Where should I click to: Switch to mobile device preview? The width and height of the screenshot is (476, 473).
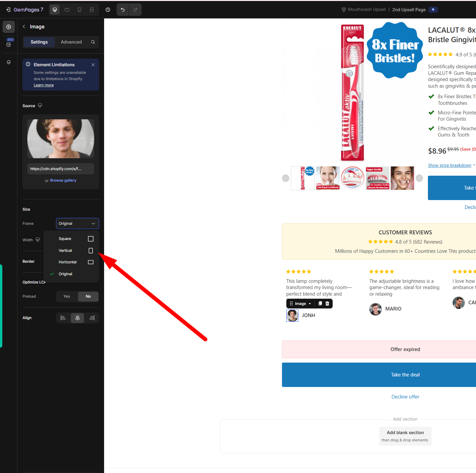point(79,10)
